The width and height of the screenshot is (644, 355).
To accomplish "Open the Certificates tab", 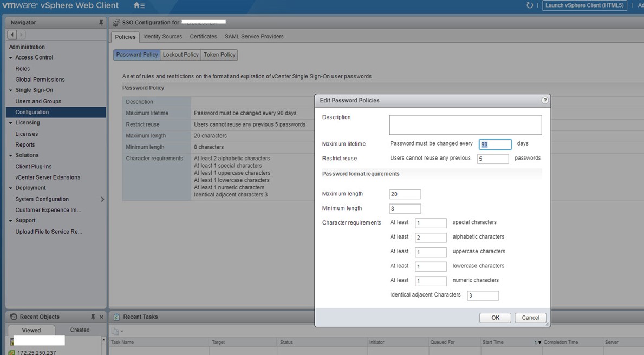I will (x=203, y=36).
